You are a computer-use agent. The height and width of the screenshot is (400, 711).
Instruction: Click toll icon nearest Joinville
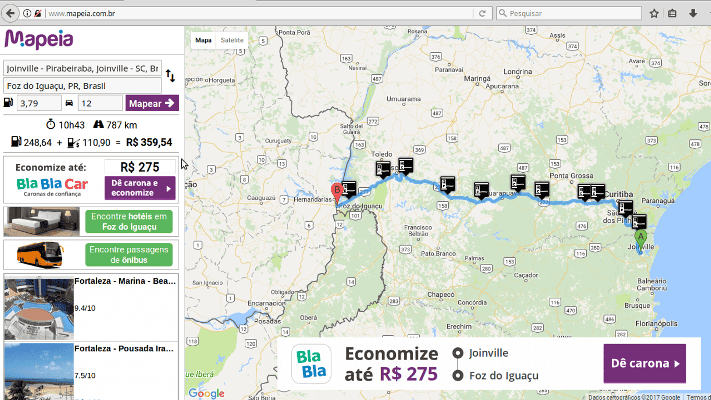pos(639,222)
